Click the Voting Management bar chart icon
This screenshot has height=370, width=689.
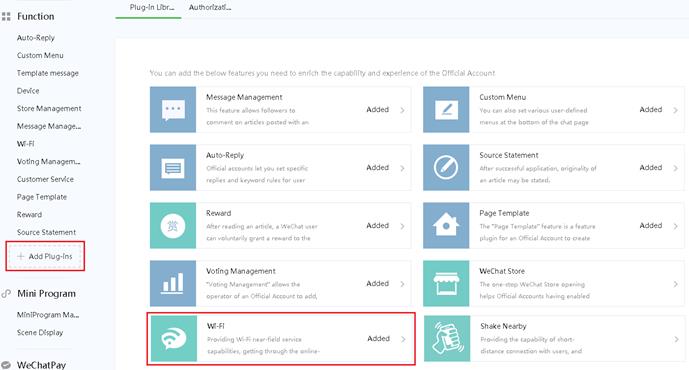[173, 284]
